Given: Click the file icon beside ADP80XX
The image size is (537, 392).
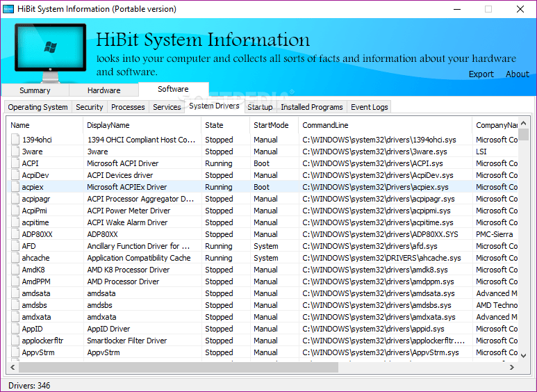Looking at the screenshot, I should click(x=15, y=234).
